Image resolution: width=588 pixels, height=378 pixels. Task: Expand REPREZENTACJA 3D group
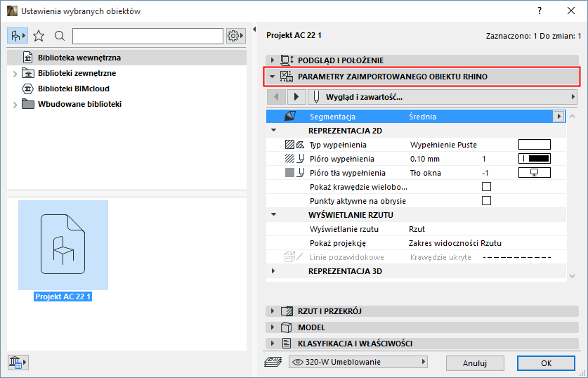(273, 271)
